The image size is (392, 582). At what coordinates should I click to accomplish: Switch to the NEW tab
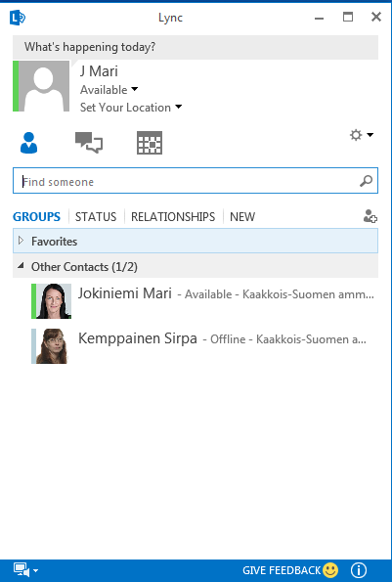242,217
